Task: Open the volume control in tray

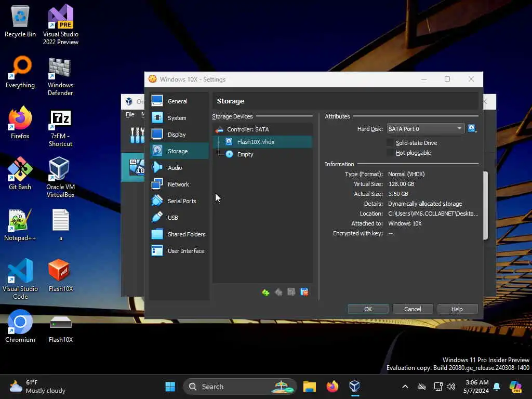Action: tap(451, 387)
